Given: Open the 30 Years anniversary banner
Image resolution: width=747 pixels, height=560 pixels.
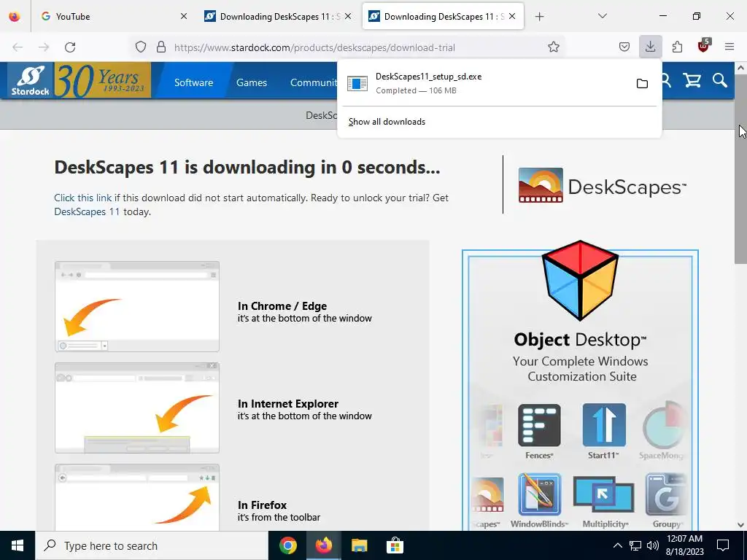Looking at the screenshot, I should [103, 80].
